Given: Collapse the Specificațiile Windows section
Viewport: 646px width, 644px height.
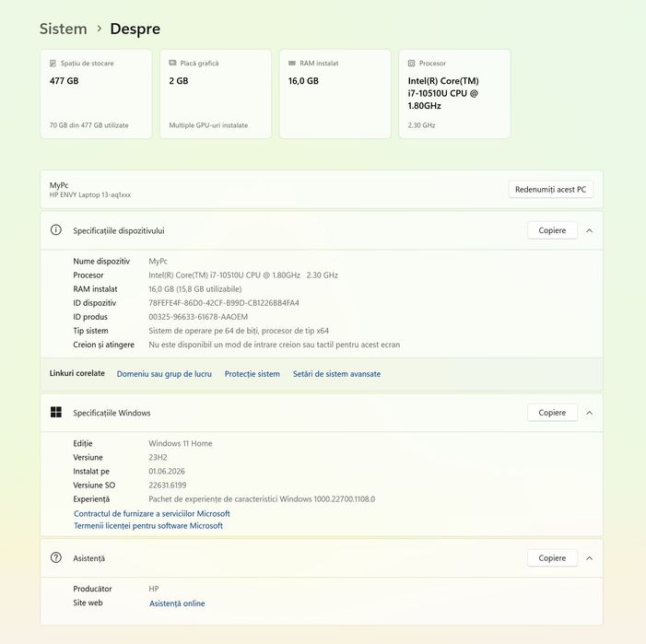Looking at the screenshot, I should (590, 413).
